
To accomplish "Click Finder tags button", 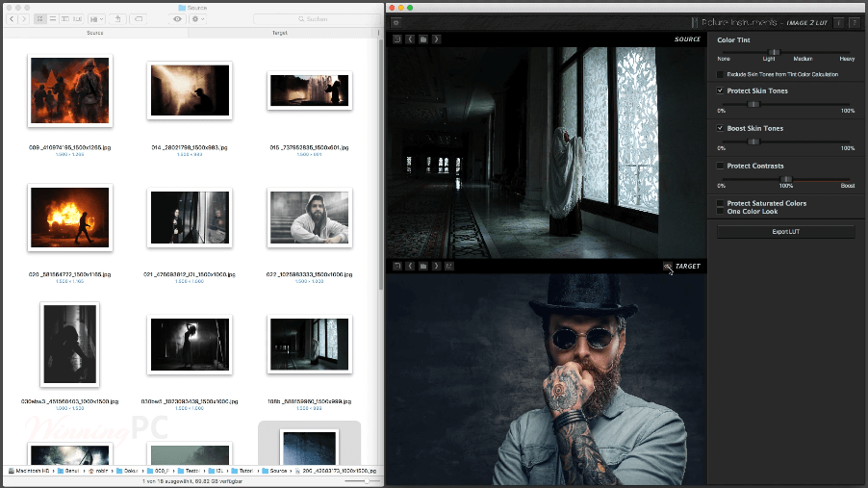I will (139, 19).
